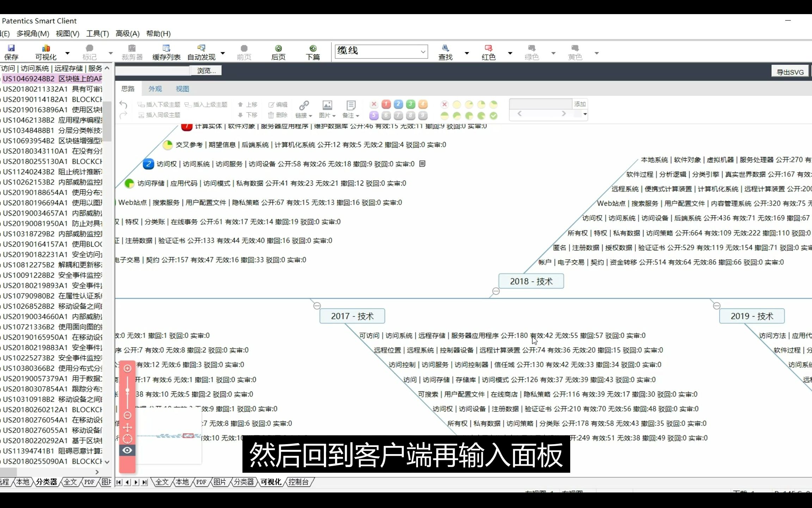The height and width of the screenshot is (508, 812).
Task: Click 上移 move up
Action: (248, 104)
